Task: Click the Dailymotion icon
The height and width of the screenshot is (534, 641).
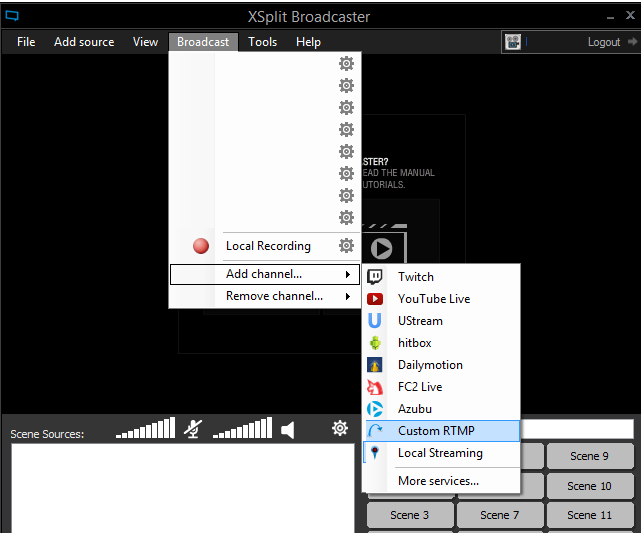Action: coord(375,365)
